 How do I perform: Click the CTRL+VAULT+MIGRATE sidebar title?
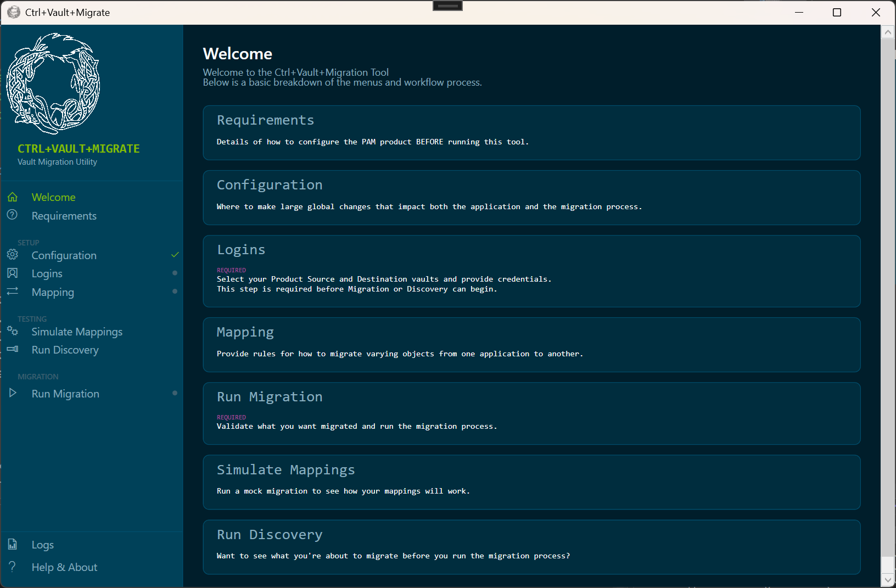(79, 149)
